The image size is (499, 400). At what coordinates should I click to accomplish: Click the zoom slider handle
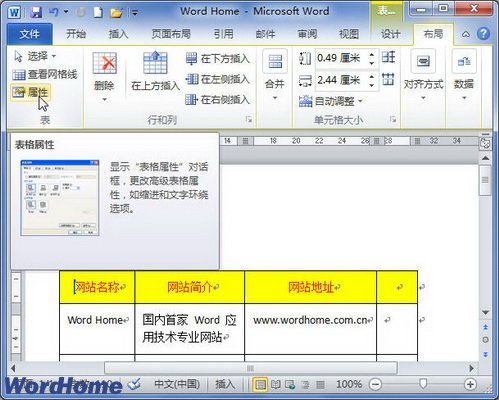coord(423,384)
